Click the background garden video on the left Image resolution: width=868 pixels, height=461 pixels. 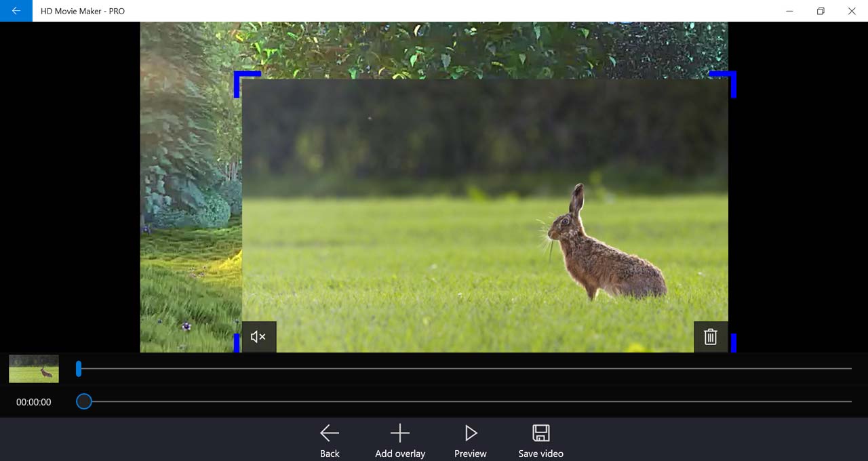tap(190, 203)
